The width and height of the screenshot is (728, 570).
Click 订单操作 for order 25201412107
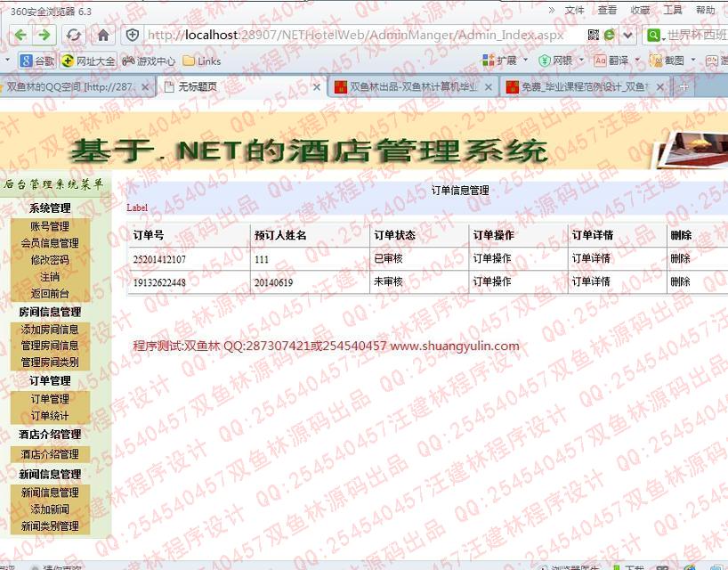pyautogui.click(x=492, y=258)
